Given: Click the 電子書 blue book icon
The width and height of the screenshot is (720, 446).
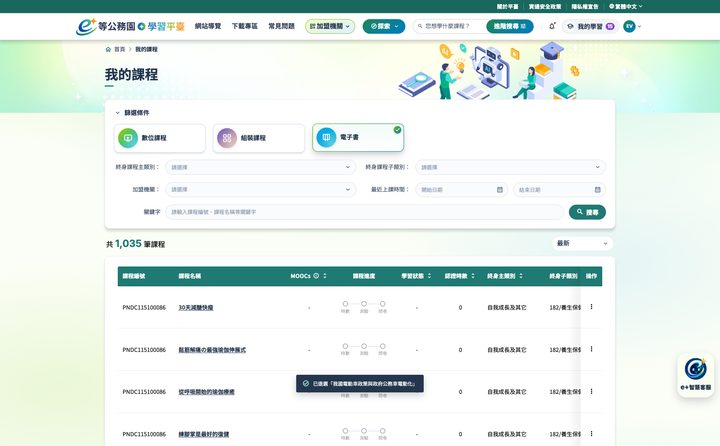Looking at the screenshot, I should click(326, 137).
